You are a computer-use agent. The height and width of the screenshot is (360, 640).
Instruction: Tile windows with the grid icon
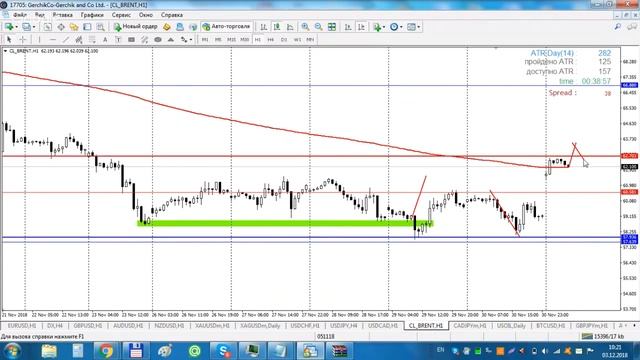(332, 27)
